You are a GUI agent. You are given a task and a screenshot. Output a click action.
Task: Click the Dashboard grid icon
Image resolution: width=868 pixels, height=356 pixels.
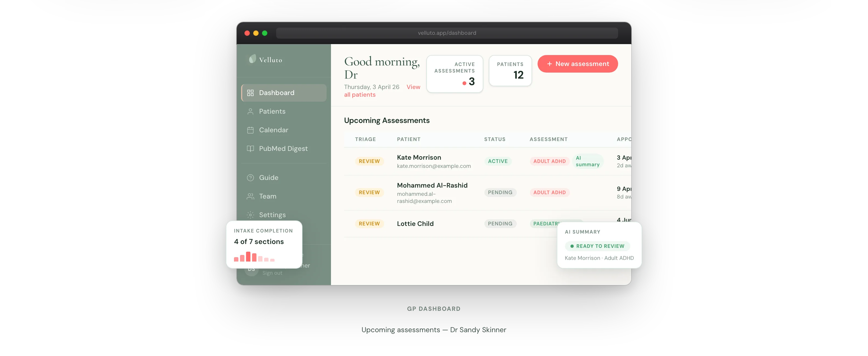(x=250, y=93)
